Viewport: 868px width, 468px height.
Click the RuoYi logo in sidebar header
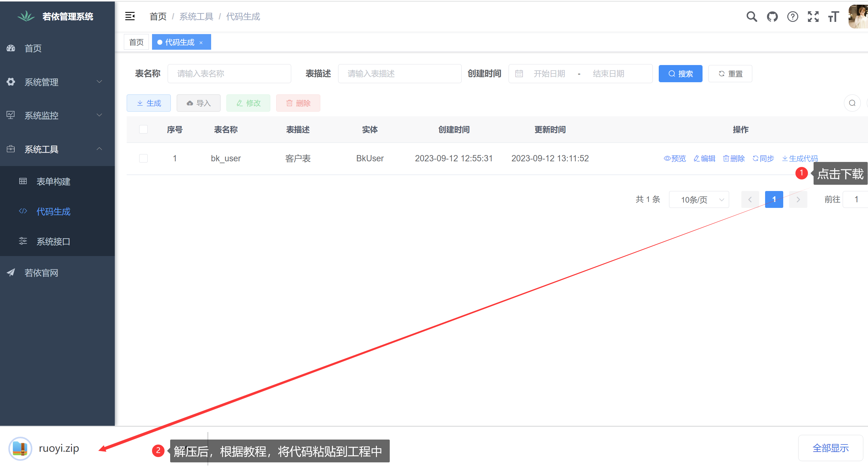(x=26, y=16)
